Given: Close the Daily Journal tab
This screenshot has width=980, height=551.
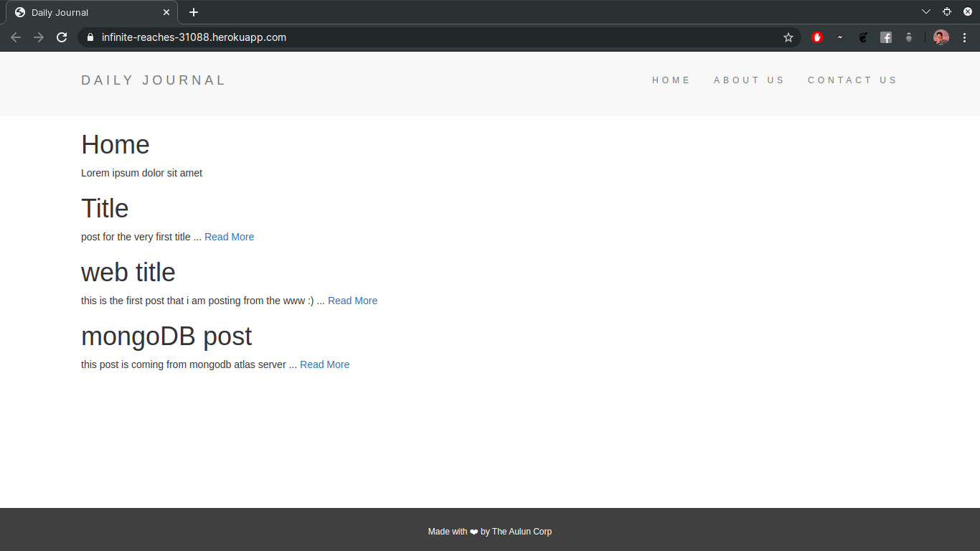Looking at the screenshot, I should pos(166,12).
